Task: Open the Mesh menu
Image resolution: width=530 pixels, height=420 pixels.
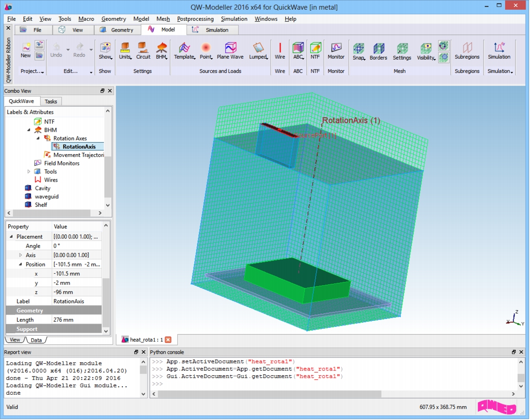Action: pyautogui.click(x=163, y=19)
